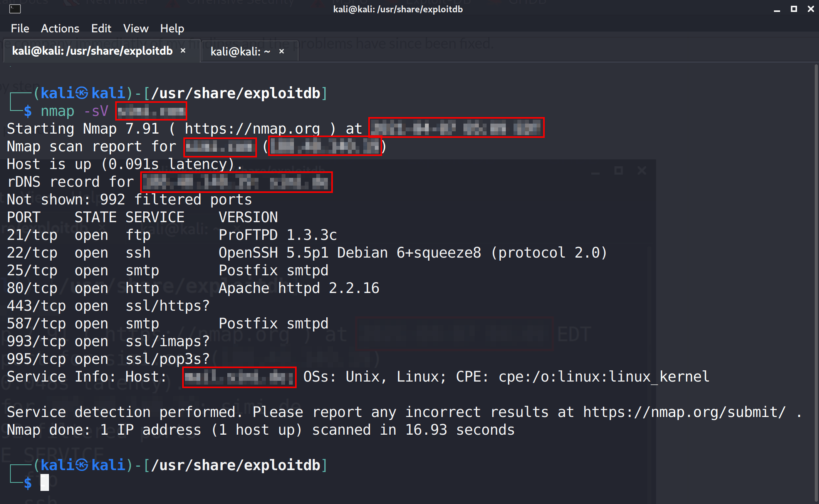Screen dimensions: 819x504
Task: Click the terminal's vertical scrollbar
Action: pyautogui.click(x=816, y=270)
